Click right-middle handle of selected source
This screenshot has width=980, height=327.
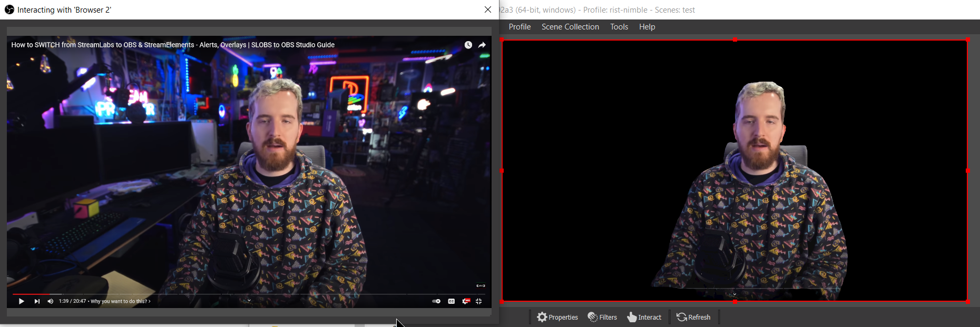[x=968, y=171]
